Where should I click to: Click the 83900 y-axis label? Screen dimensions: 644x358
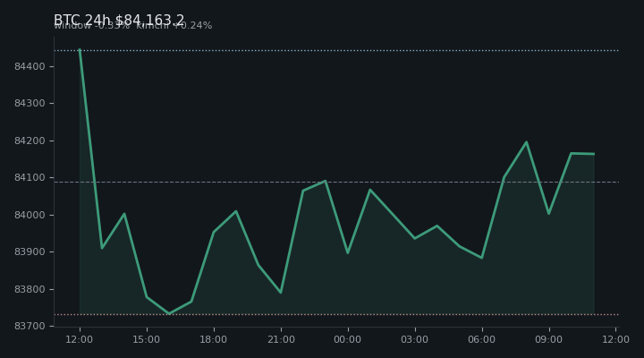pos(30,252)
